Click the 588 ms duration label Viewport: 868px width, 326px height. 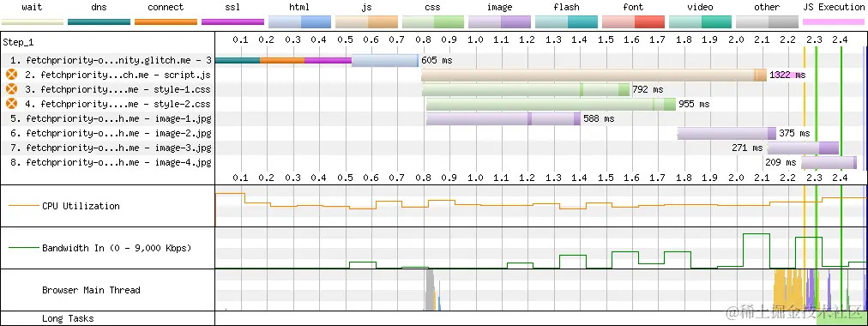599,118
